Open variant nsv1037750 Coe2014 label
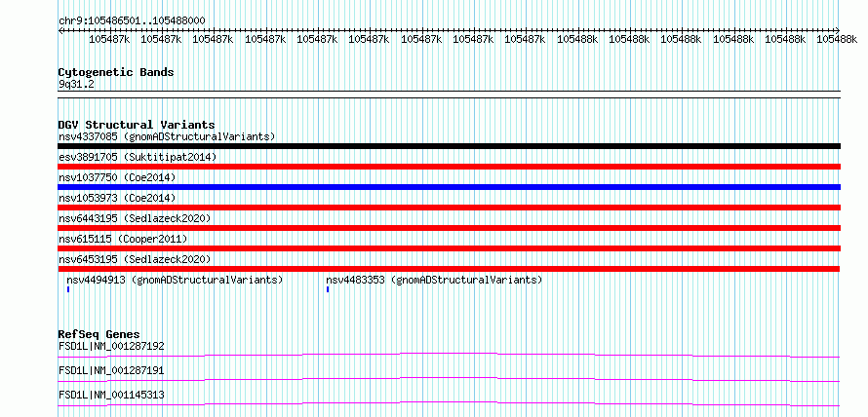Image resolution: width=868 pixels, height=417 pixels. (x=117, y=177)
